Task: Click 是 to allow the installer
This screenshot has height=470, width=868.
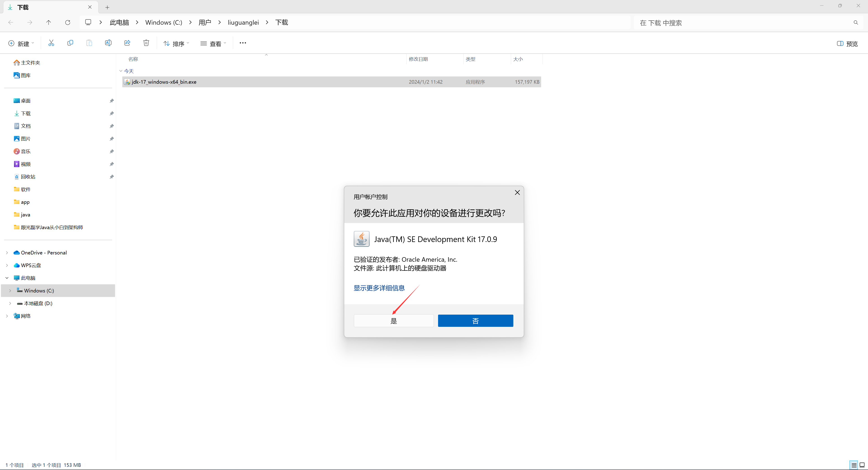Action: click(x=394, y=321)
